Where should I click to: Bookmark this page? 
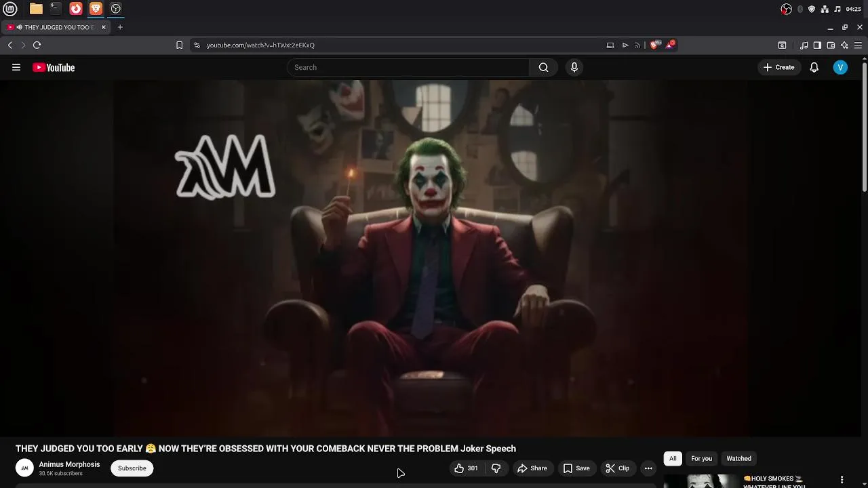click(179, 45)
